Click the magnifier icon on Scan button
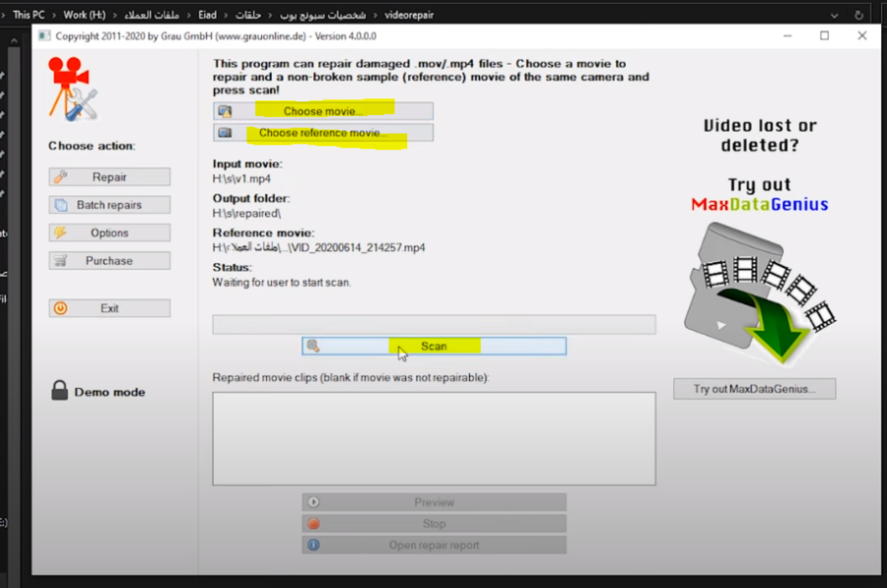 click(x=313, y=346)
